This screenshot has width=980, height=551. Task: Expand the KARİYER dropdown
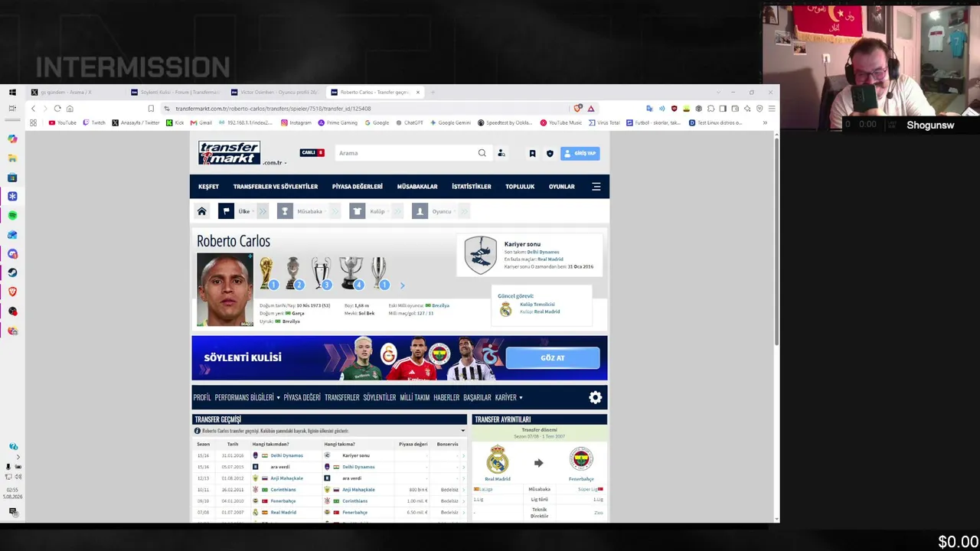pos(508,397)
